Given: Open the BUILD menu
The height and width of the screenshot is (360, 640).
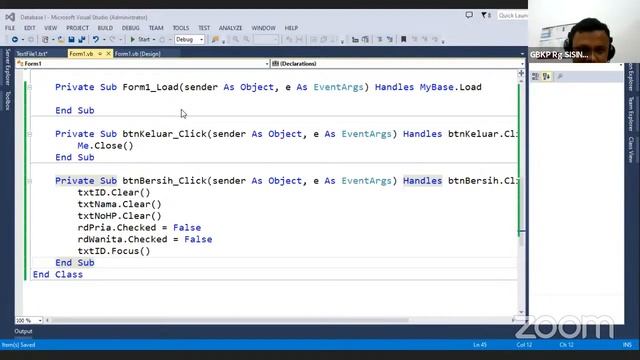Looking at the screenshot, I should (105, 28).
